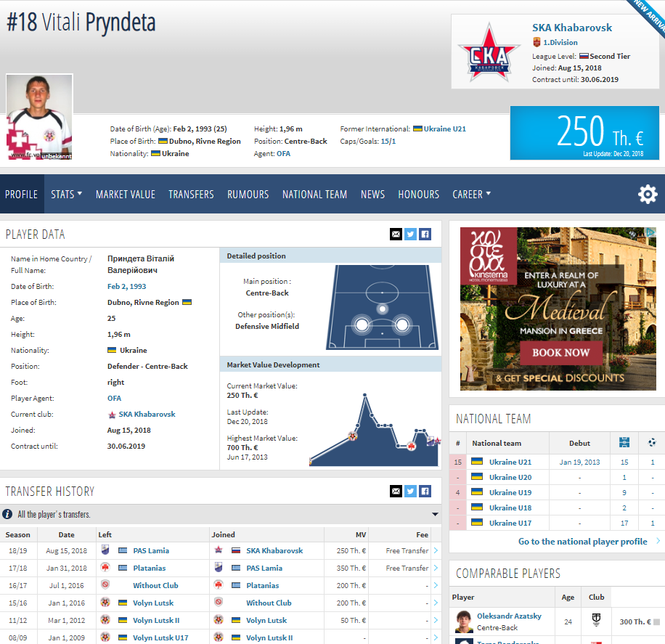Open transfer details arrow for 11/12 season row
This screenshot has height=644, width=665.
coord(436,620)
